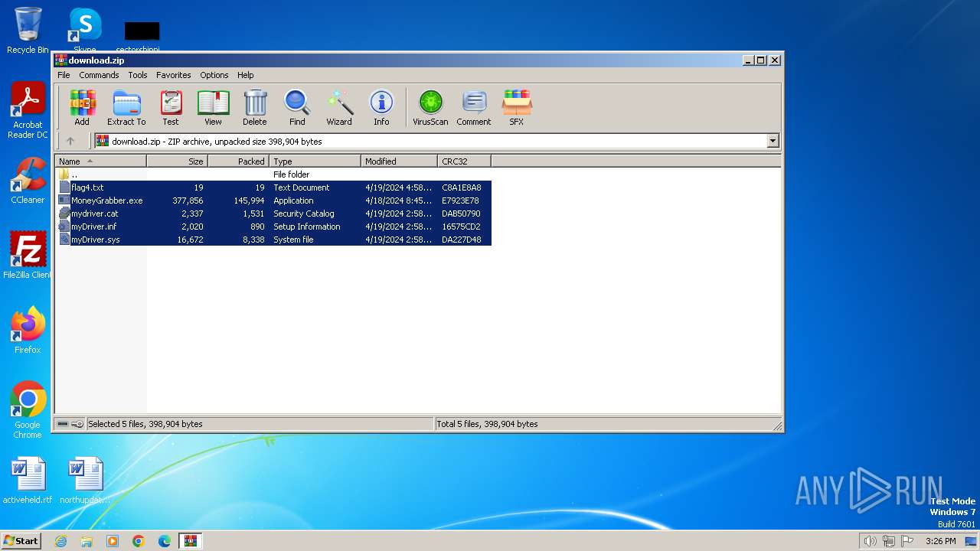Open Acrobat Reader DC desktop shortcut
The height and width of the screenshot is (551, 980).
coord(28,111)
